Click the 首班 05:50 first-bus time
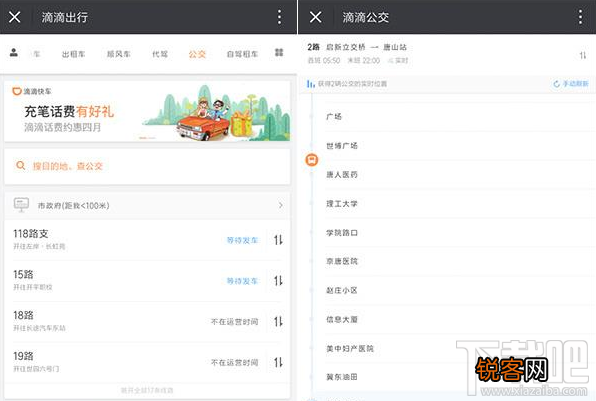Screen dimensions: 596x401 pos(323,60)
